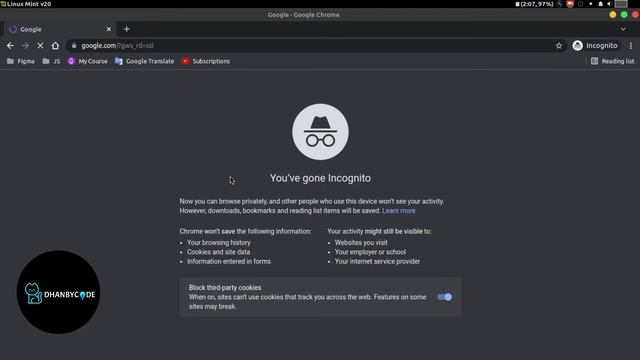The height and width of the screenshot is (360, 640).
Task: Click the battery status indicator
Action: (x=534, y=4)
